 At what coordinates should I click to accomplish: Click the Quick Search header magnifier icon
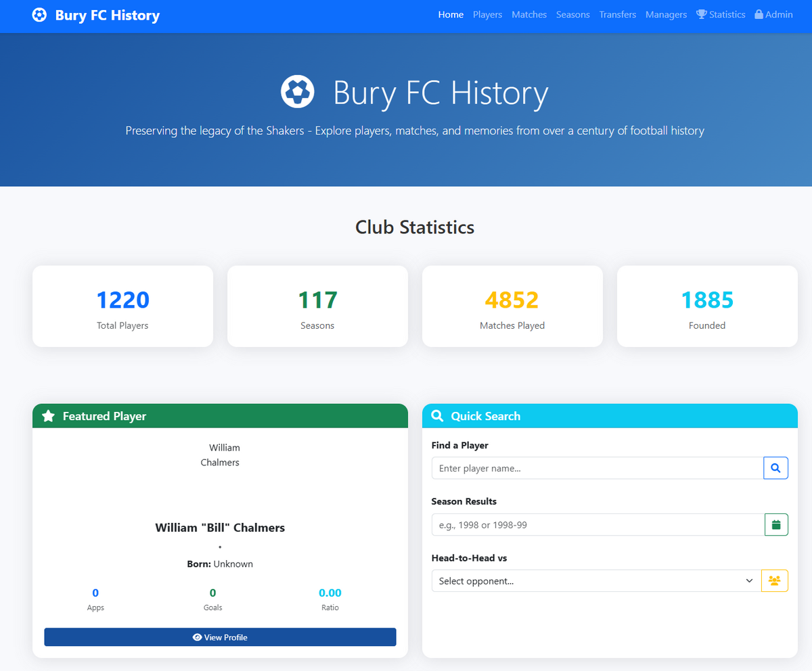(438, 416)
